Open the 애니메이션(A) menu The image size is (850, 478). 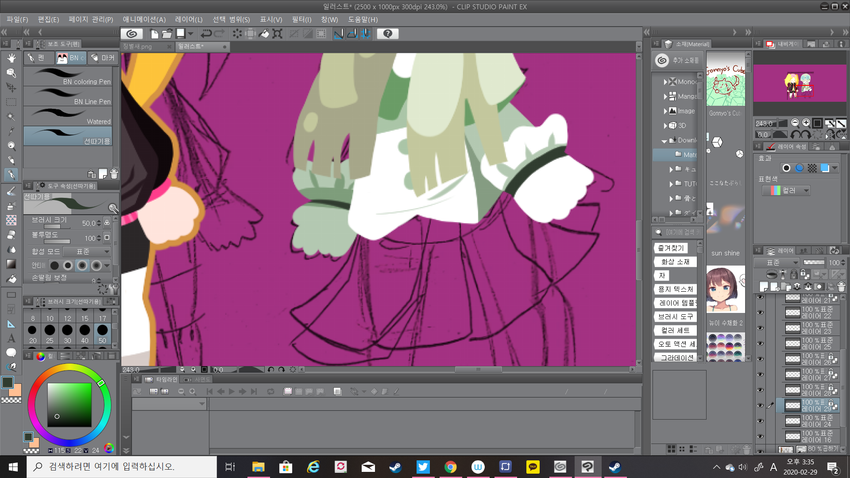tap(144, 20)
